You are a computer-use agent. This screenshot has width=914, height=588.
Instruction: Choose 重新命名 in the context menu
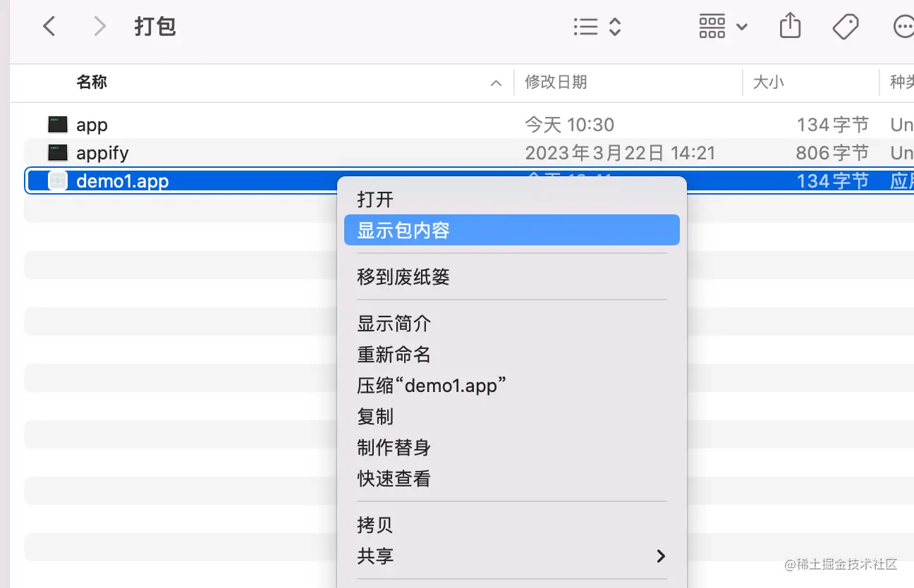512,354
